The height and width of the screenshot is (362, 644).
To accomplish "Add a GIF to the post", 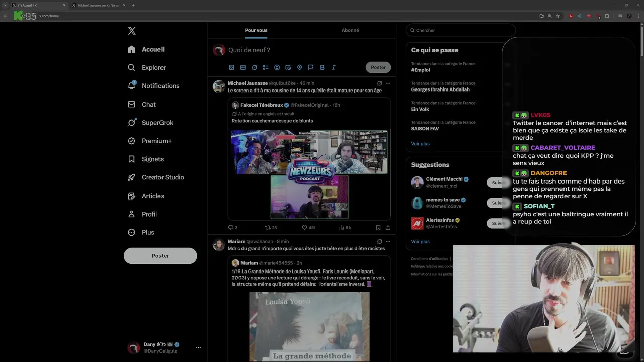I will (x=243, y=67).
